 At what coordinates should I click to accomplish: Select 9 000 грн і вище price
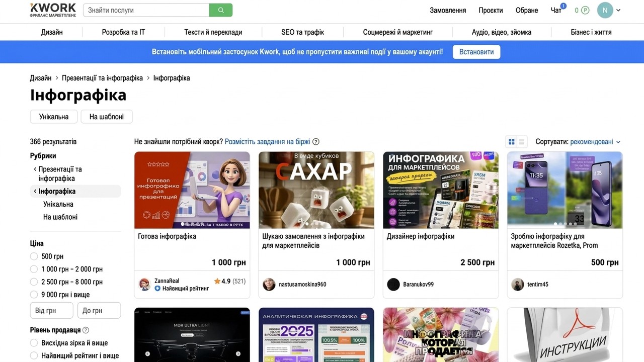point(34,295)
